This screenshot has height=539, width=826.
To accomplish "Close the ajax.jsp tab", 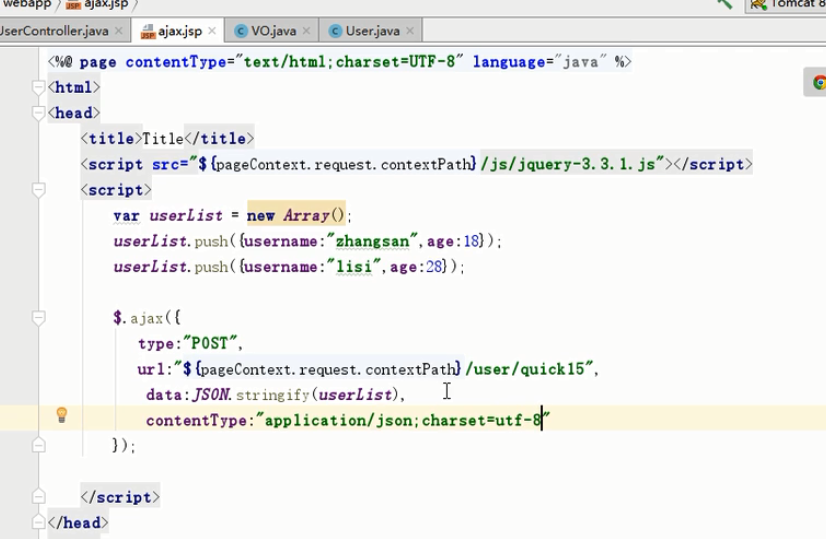I will [212, 31].
